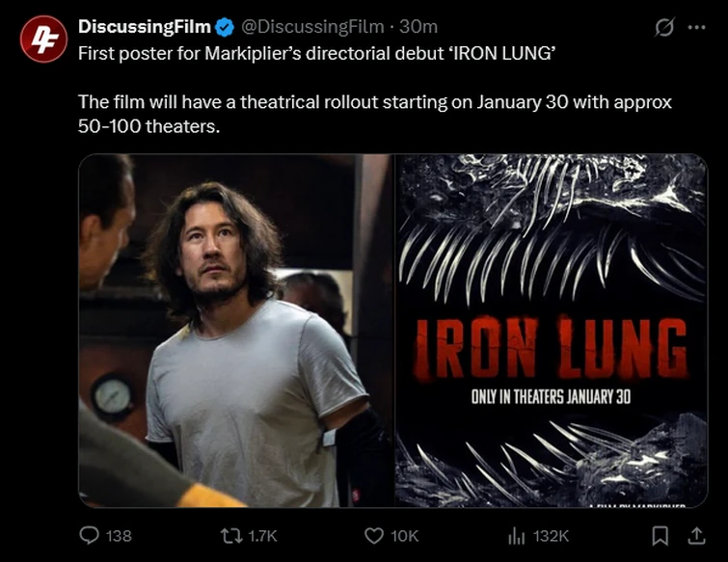Screen dimensions: 728x562
Task: Click the 138 replies count
Action: click(118, 535)
